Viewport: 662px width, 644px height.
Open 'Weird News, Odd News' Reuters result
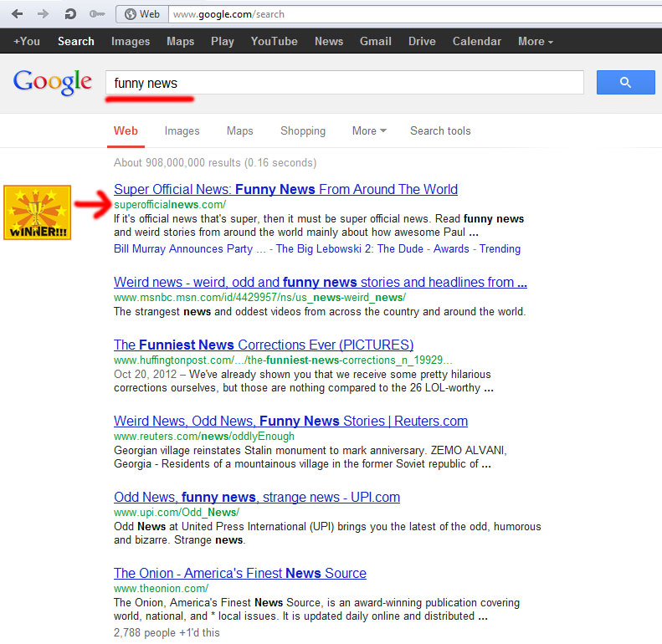click(290, 421)
